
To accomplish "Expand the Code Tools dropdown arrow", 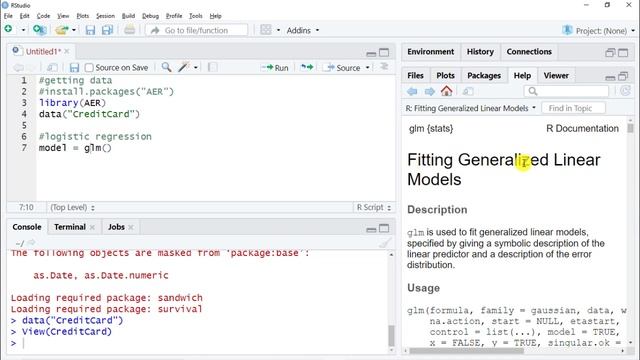I will (196, 68).
